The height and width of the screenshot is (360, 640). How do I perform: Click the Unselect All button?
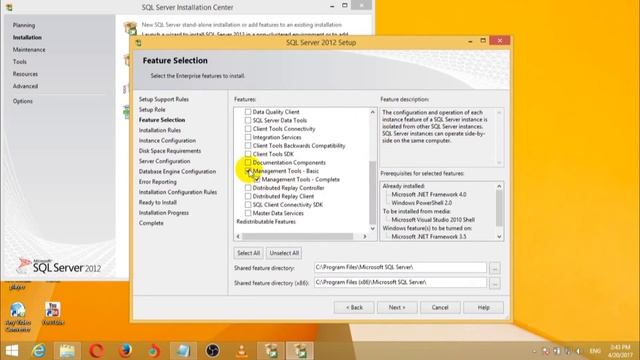click(x=284, y=253)
